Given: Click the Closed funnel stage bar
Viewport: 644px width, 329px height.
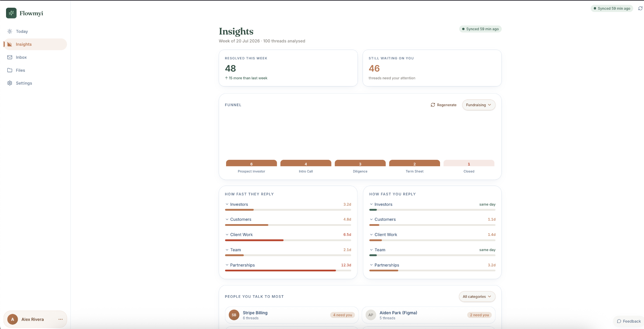Looking at the screenshot, I should pyautogui.click(x=469, y=163).
